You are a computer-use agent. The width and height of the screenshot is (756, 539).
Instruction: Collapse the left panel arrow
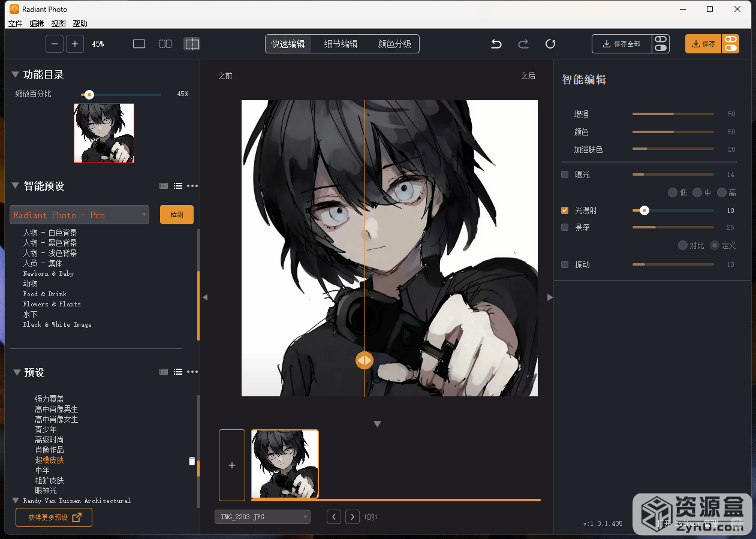click(205, 297)
